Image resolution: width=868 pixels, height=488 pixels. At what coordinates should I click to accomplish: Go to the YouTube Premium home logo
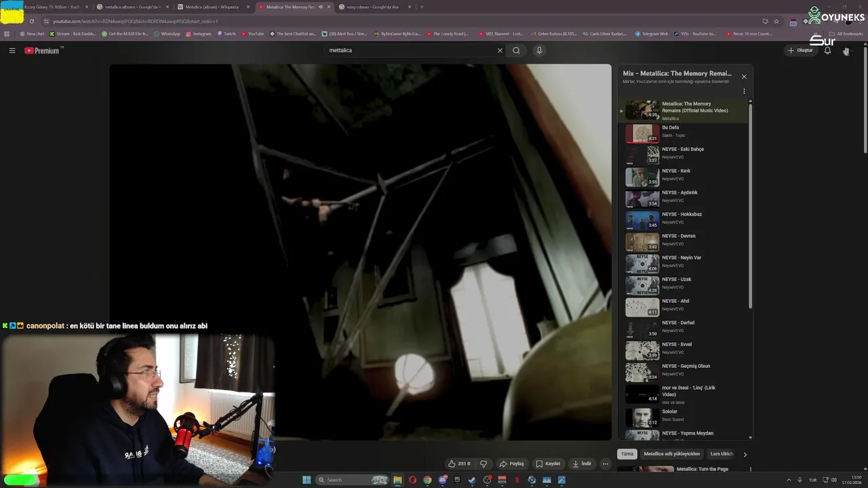(42, 50)
